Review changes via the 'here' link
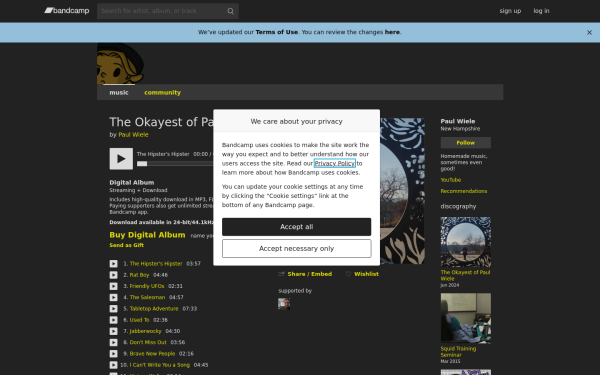This screenshot has height=375, width=600. pos(392,32)
